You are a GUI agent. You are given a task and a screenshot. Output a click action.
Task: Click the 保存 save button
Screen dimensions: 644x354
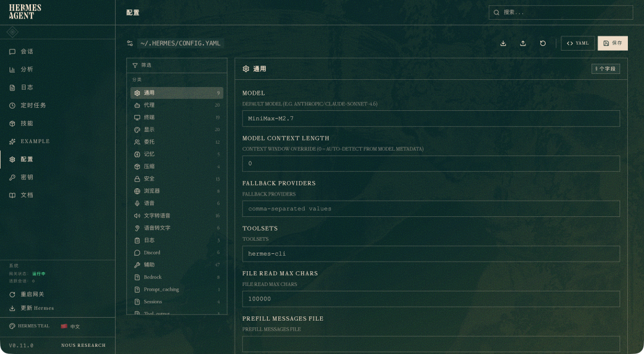pos(612,44)
